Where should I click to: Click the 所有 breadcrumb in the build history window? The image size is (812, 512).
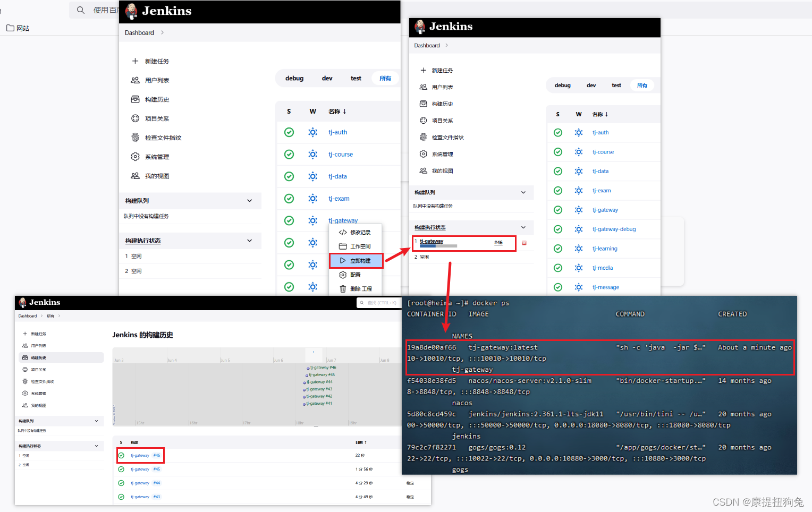pyautogui.click(x=50, y=316)
